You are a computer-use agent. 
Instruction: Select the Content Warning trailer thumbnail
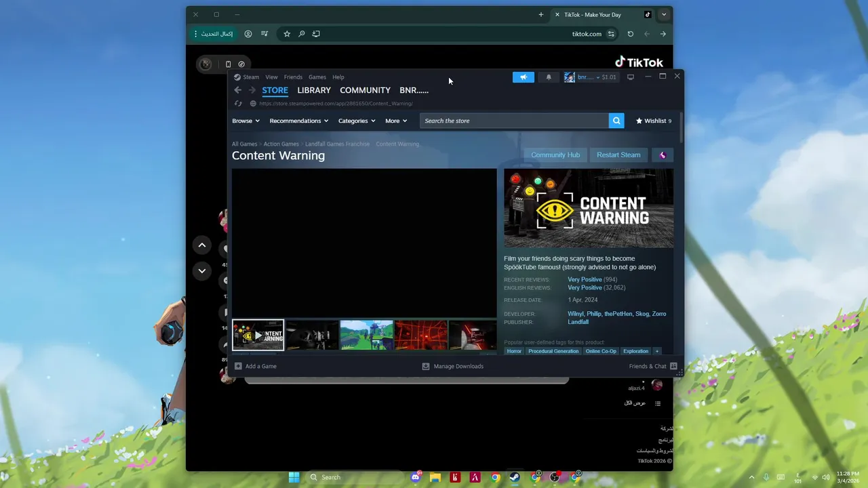pos(258,335)
